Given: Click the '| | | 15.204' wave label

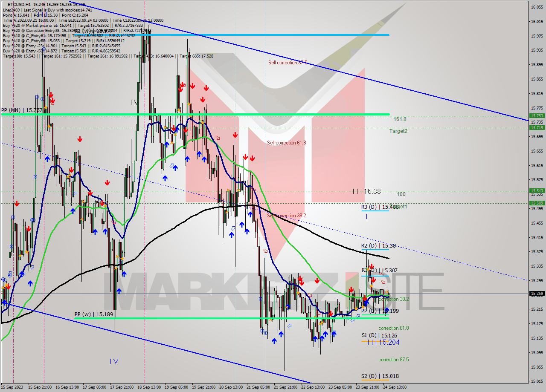Looking at the screenshot, I should tap(383, 342).
